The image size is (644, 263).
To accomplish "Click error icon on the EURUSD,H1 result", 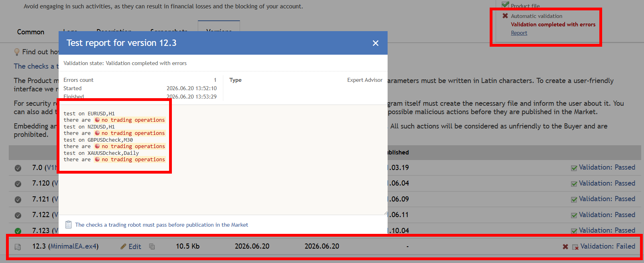I will tap(97, 120).
